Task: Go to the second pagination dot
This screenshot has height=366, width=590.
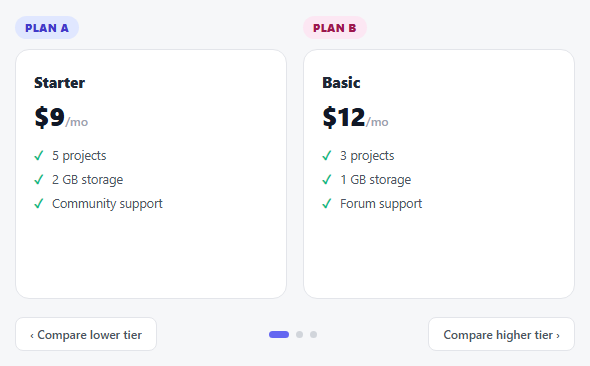Action: click(300, 334)
